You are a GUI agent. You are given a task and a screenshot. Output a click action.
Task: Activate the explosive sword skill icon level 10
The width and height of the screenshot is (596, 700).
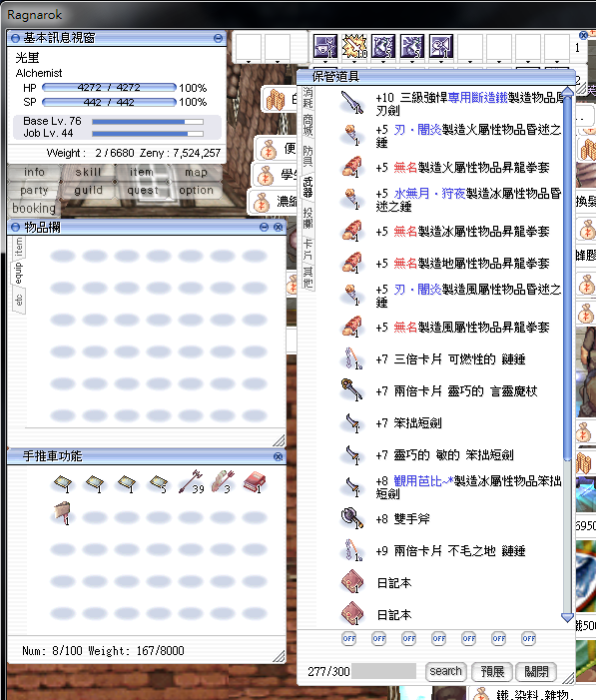[x=354, y=46]
